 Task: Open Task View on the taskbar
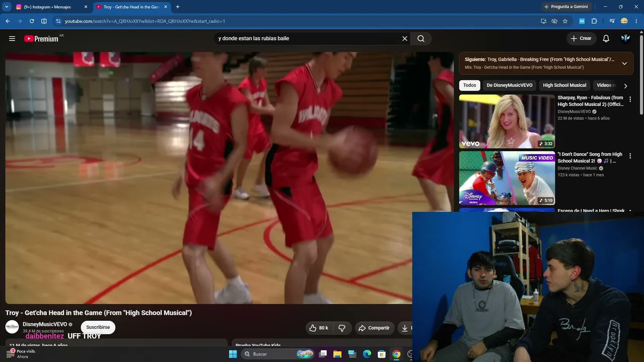[323, 354]
